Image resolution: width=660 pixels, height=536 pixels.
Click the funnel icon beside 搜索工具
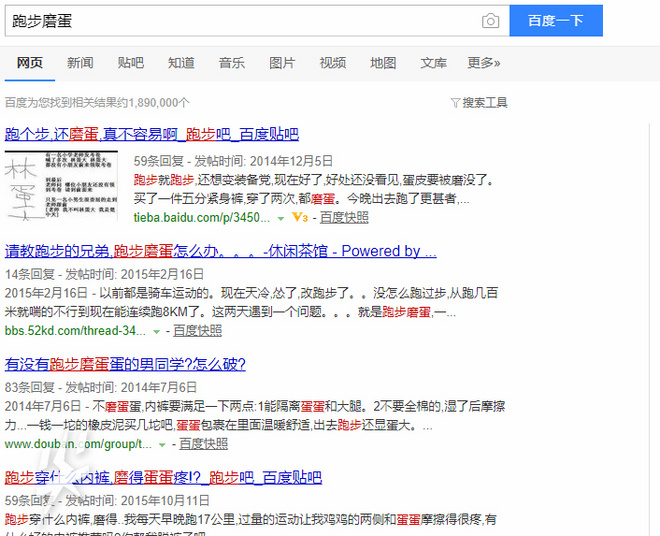tap(455, 103)
